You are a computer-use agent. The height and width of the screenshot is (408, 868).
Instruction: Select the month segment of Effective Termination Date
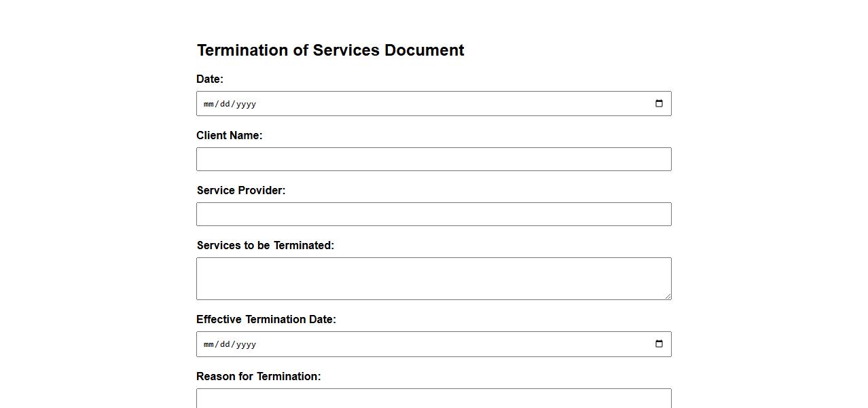coord(209,344)
